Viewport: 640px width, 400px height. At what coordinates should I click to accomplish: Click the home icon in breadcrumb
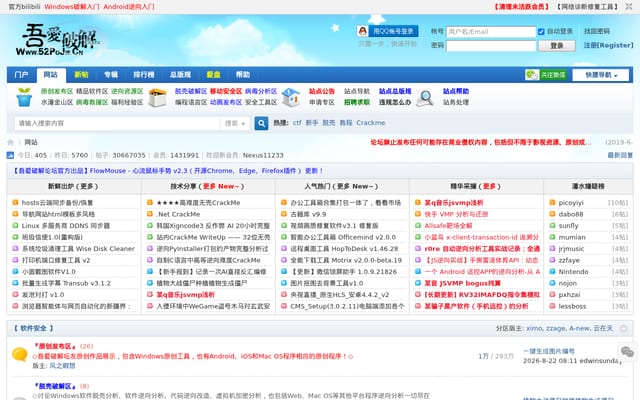click(x=11, y=142)
